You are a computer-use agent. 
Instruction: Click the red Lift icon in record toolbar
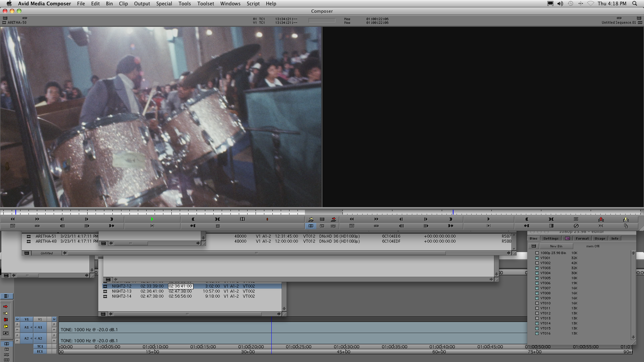[x=601, y=219]
